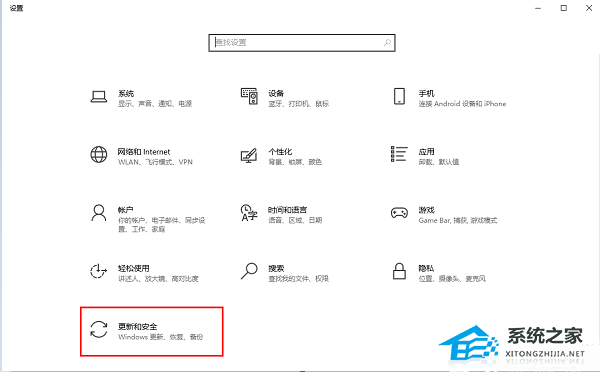
Task: Click the 更新和安全 refresh arrows icon
Action: 99,329
